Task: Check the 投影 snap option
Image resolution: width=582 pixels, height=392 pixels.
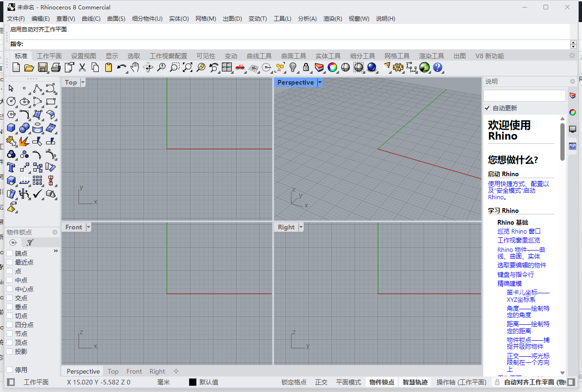Action: (x=9, y=352)
